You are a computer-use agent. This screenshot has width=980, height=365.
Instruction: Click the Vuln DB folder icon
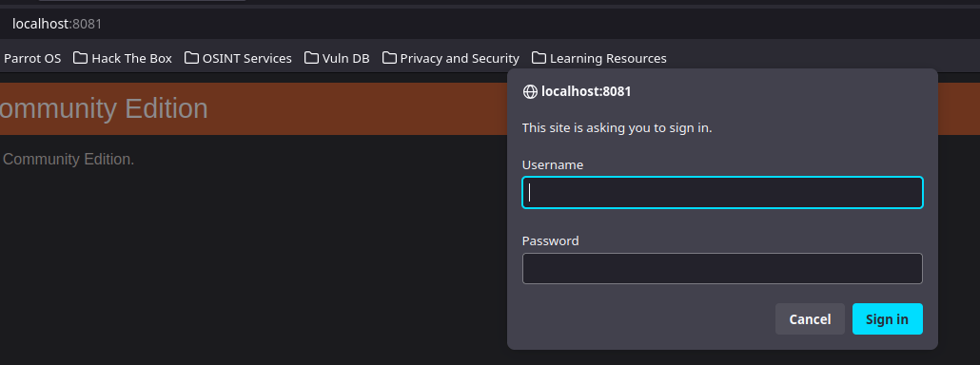click(x=311, y=58)
